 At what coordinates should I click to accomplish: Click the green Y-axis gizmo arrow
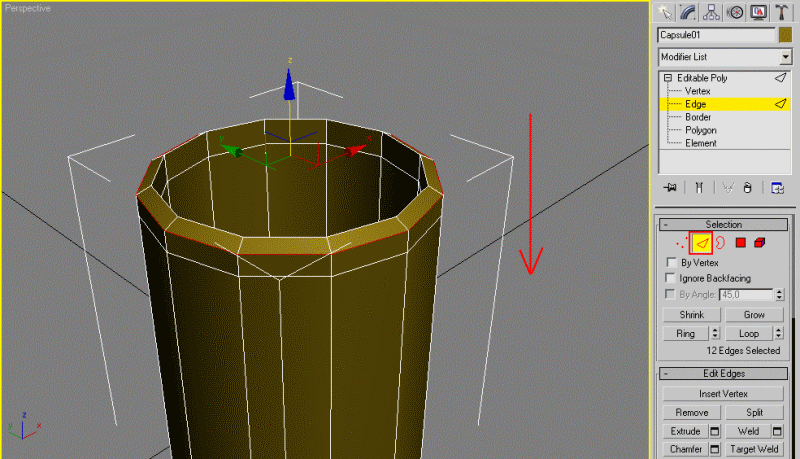231,150
